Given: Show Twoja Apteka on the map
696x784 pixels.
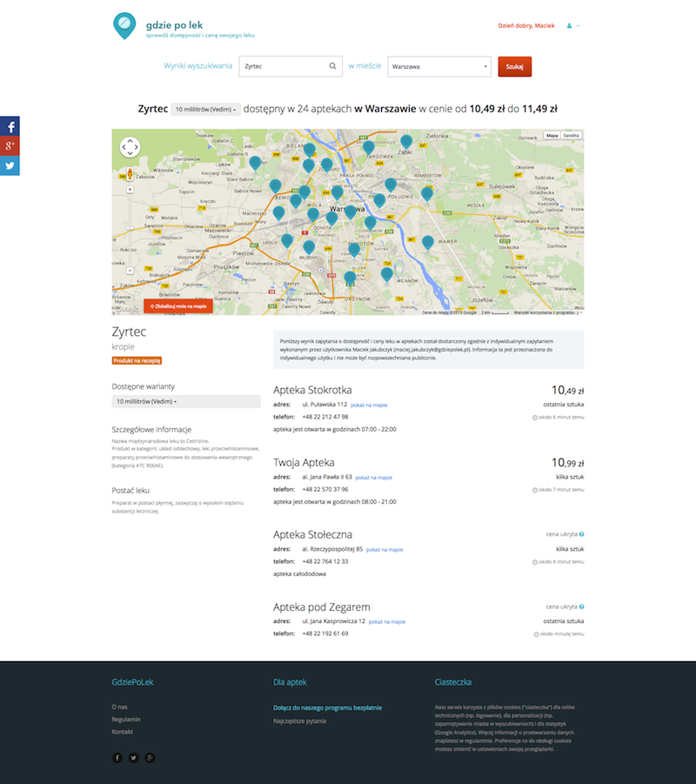Looking at the screenshot, I should click(x=373, y=478).
